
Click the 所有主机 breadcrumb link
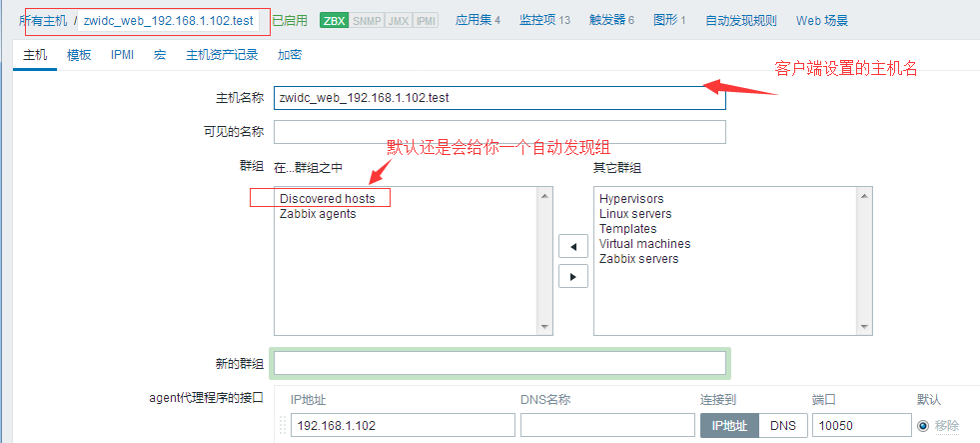(x=43, y=20)
